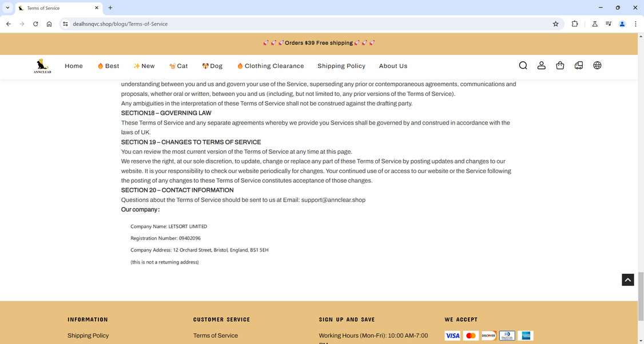Click the back-to-top arrow button

[x=627, y=280]
